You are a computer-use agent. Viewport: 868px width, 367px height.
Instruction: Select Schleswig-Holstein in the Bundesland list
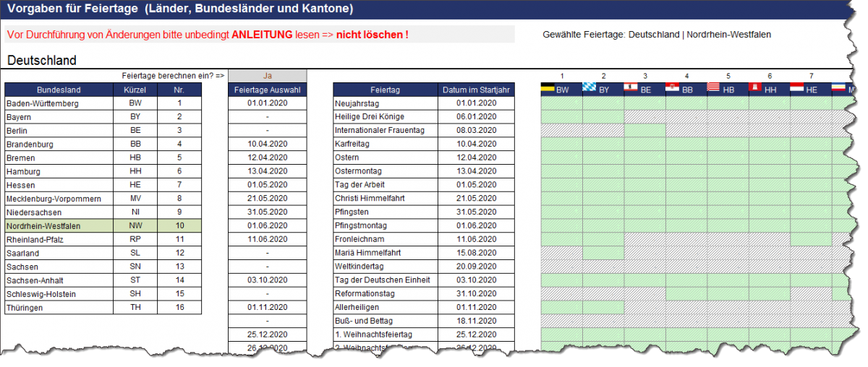pos(59,295)
